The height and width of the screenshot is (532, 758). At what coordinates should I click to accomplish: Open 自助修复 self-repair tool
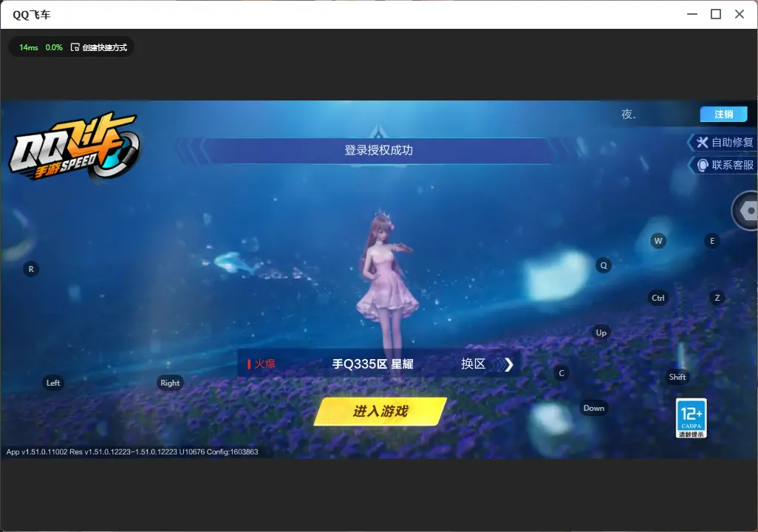pyautogui.click(x=724, y=142)
